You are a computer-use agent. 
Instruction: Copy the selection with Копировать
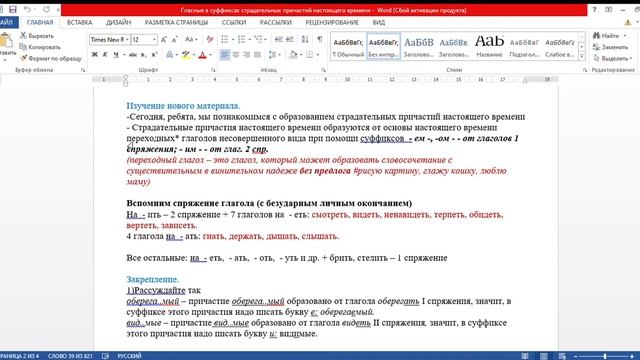tap(40, 47)
